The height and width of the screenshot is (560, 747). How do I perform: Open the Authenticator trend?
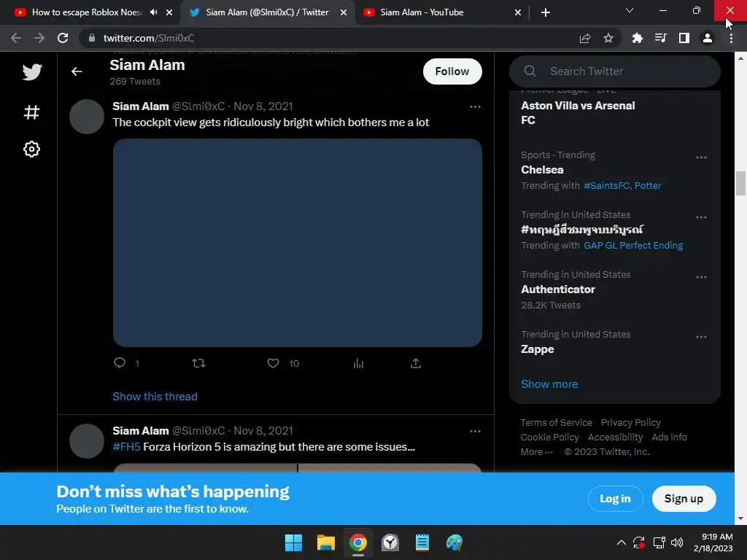tap(558, 289)
